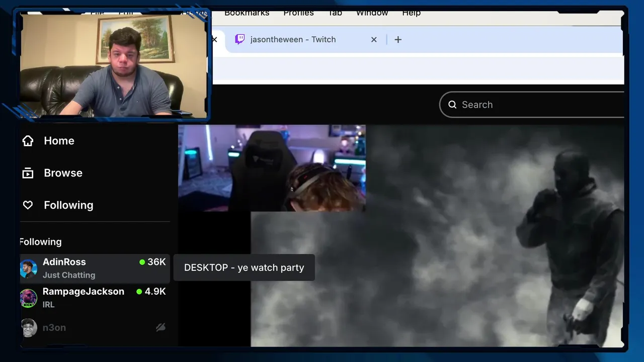Screen dimensions: 644x362
Task: Open a new browser tab with plus
Action: point(398,39)
